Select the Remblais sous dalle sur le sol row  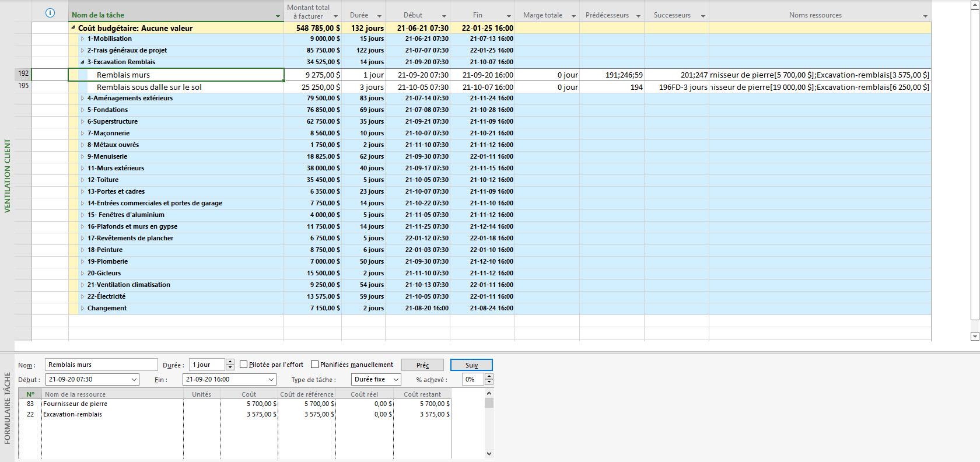(149, 87)
